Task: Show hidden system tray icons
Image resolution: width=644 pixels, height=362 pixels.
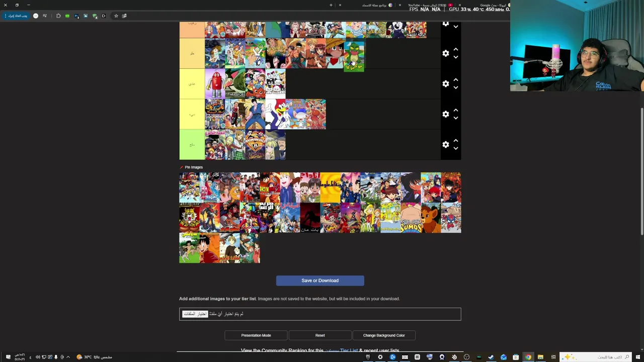Action: pyautogui.click(x=68, y=357)
